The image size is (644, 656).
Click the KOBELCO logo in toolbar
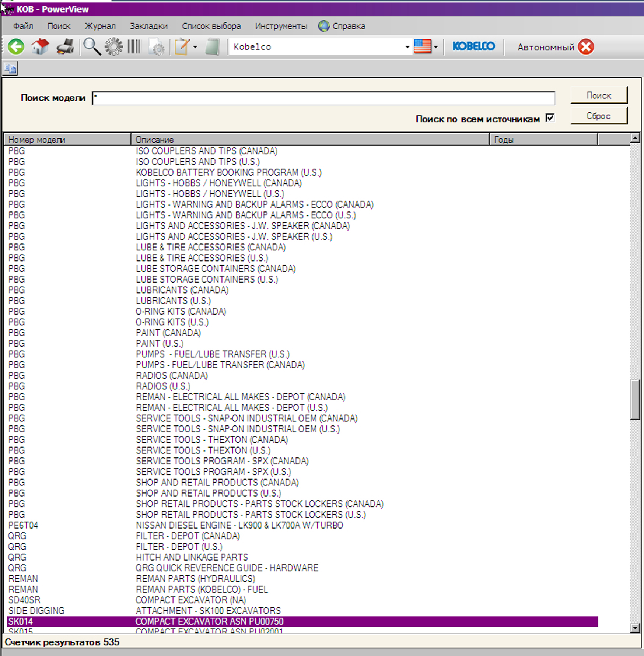coord(473,46)
